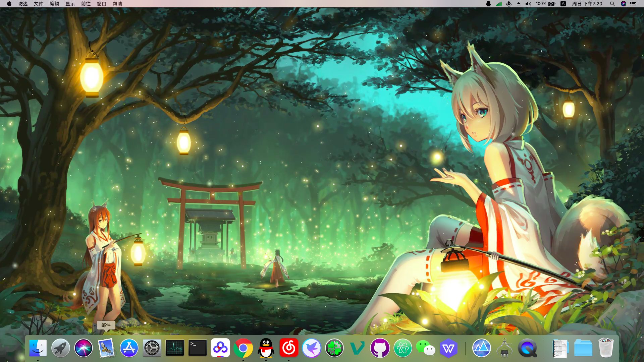Open Notification Center list icon
Image resolution: width=644 pixels, height=362 pixels.
[x=633, y=4]
